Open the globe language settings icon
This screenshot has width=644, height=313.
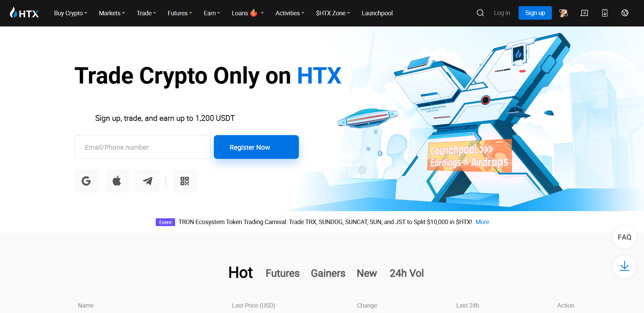point(625,13)
